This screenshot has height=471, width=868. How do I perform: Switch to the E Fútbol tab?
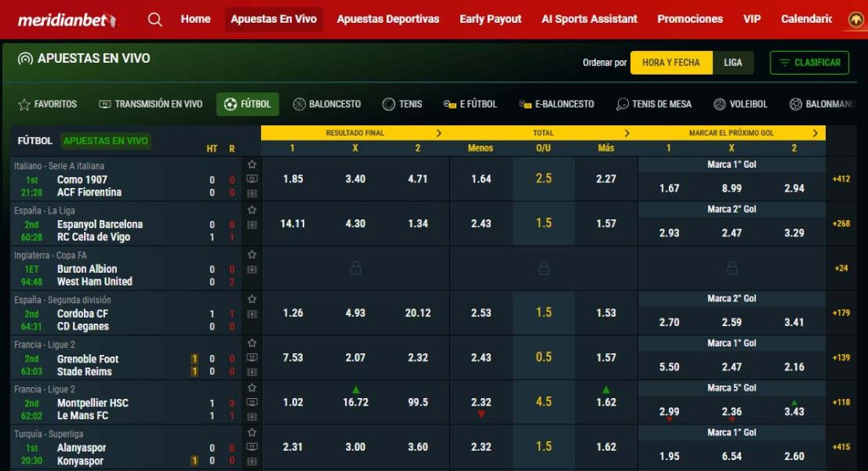point(470,104)
